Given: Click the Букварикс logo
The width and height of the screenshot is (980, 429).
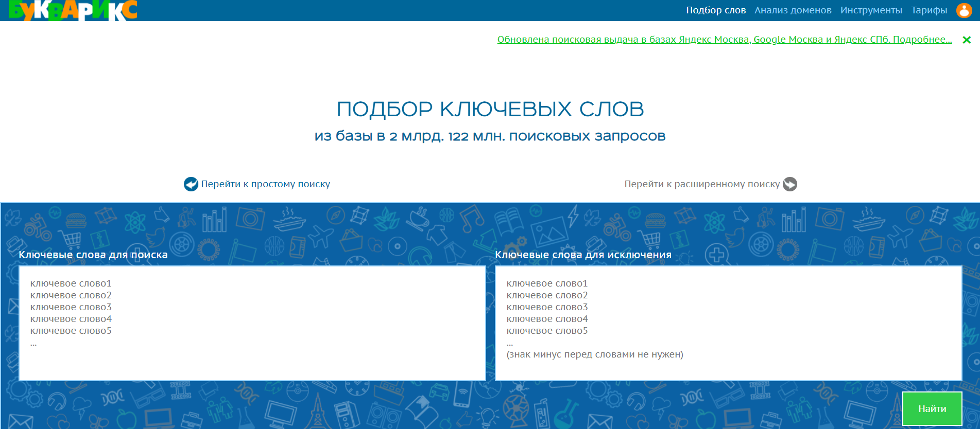Looking at the screenshot, I should tap(73, 10).
